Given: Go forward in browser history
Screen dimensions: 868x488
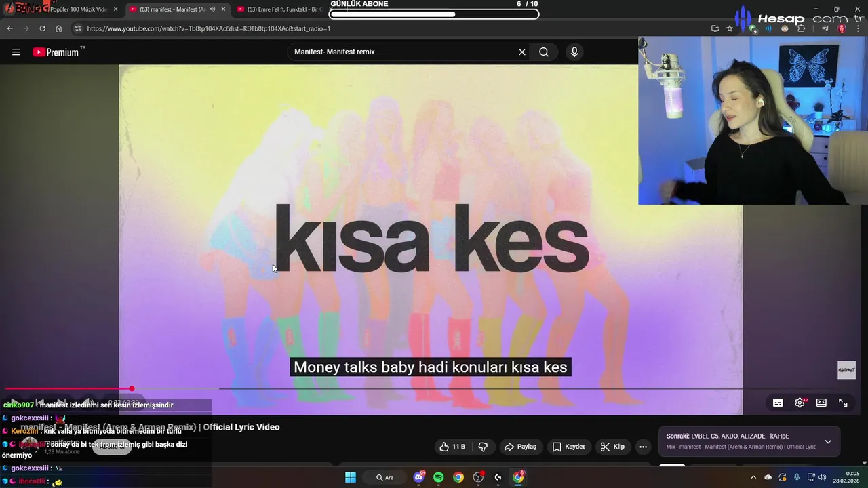Looking at the screenshot, I should (26, 28).
